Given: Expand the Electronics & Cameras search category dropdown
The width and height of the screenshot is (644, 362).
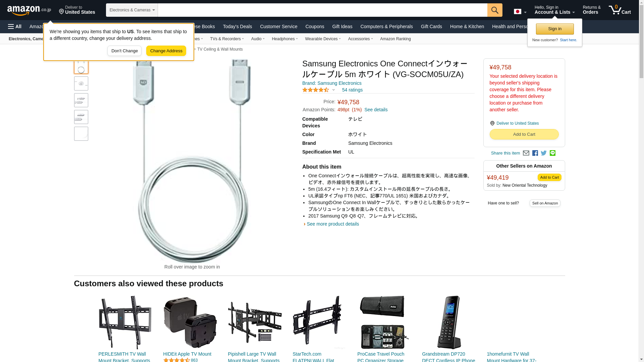Looking at the screenshot, I should (132, 10).
